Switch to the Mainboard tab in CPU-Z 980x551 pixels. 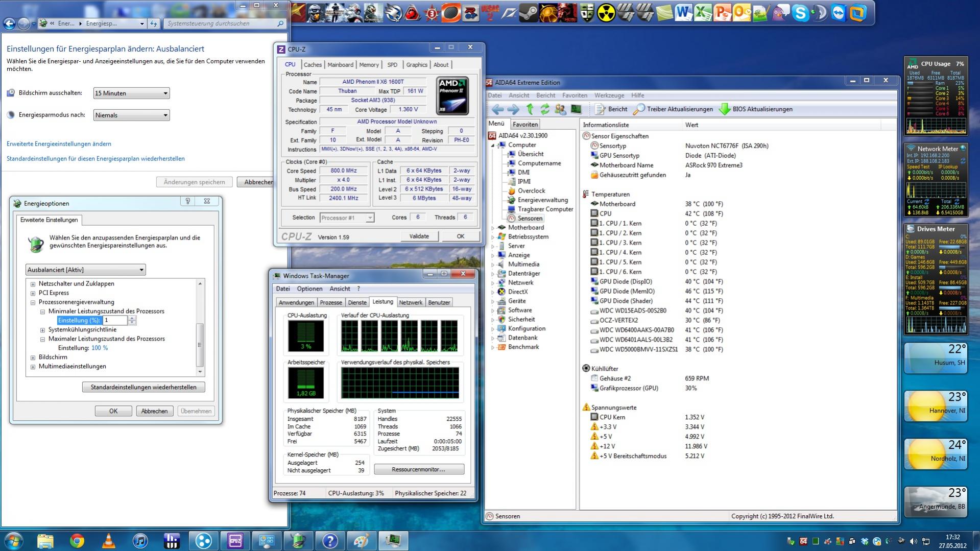[x=340, y=65]
